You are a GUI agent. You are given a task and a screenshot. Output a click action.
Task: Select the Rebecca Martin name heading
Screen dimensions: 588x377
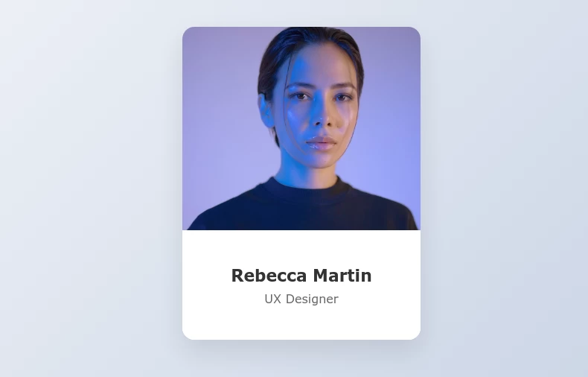(301, 276)
